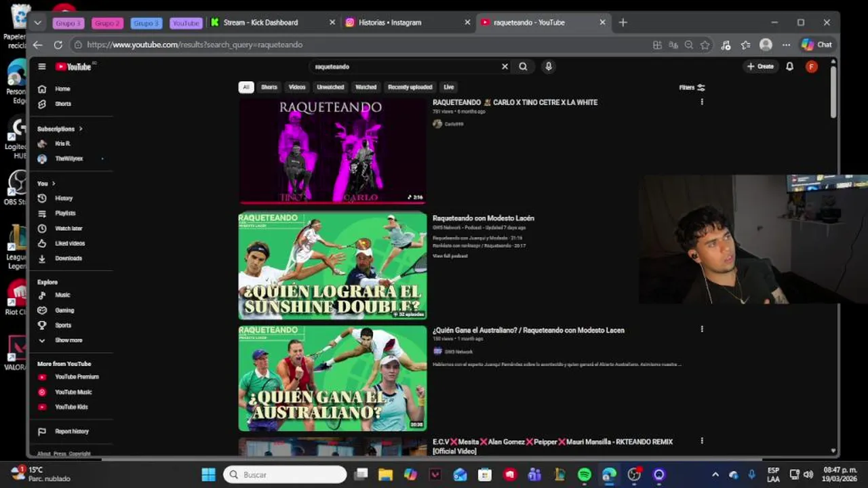The width and height of the screenshot is (868, 488).
Task: Play the RAQUETEANDO pink thumbnail video
Action: point(332,150)
